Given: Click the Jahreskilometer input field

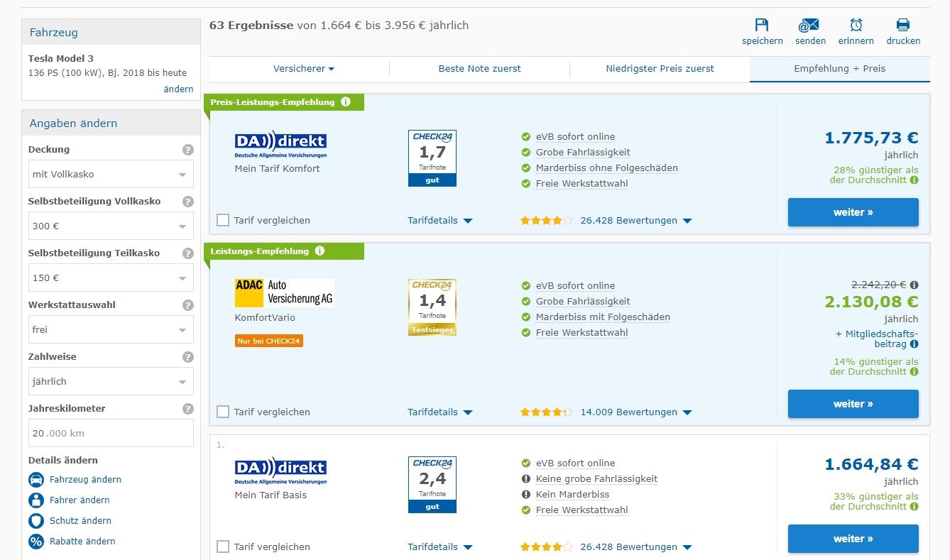Looking at the screenshot, I should tap(111, 433).
